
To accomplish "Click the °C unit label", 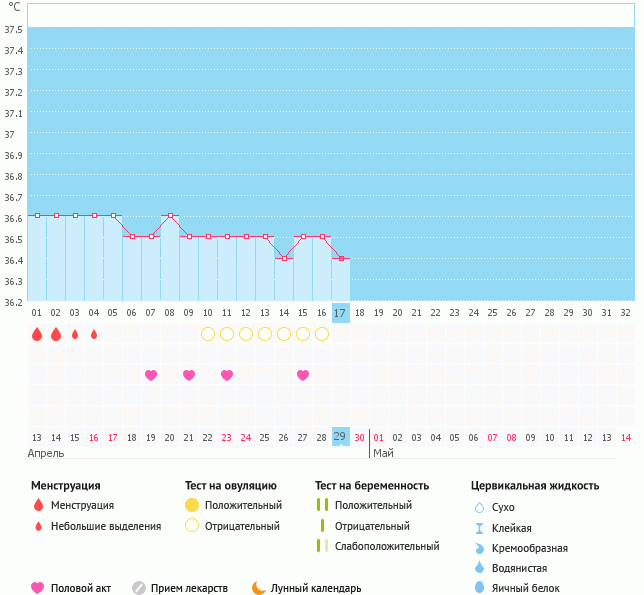I will click(14, 7).
